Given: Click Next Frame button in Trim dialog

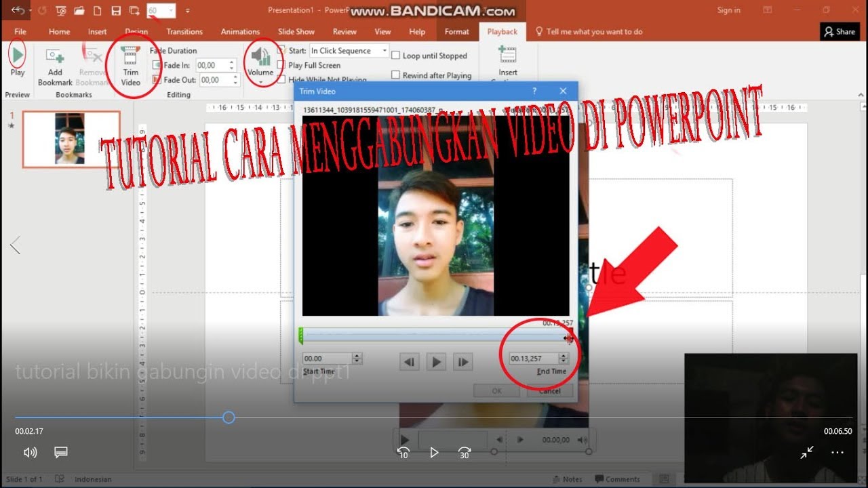Looking at the screenshot, I should (x=462, y=363).
